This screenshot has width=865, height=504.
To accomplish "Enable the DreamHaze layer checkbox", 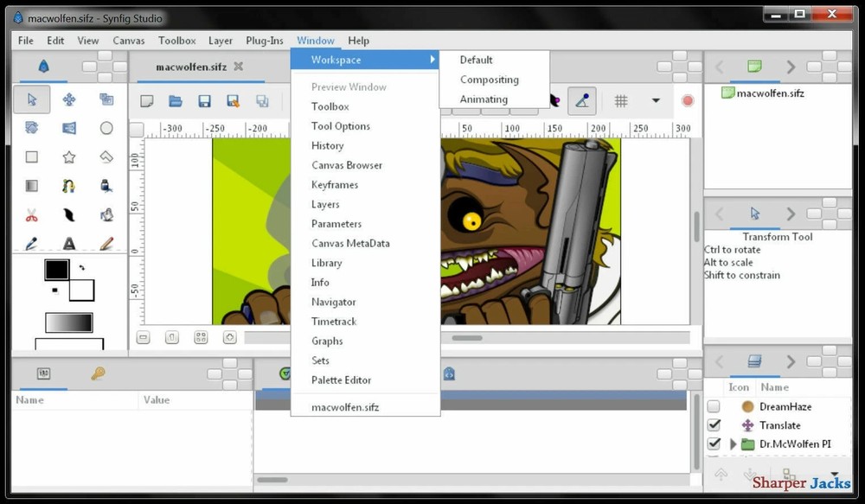I will point(714,407).
